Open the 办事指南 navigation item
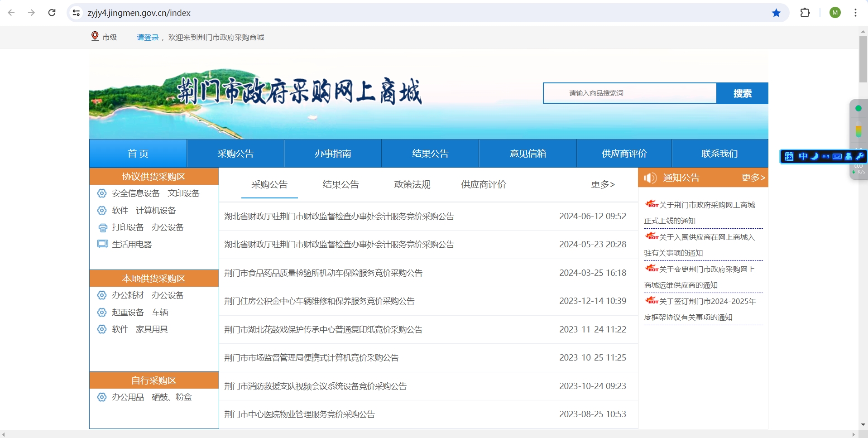Screen dimensions: 868x438 tap(333, 154)
